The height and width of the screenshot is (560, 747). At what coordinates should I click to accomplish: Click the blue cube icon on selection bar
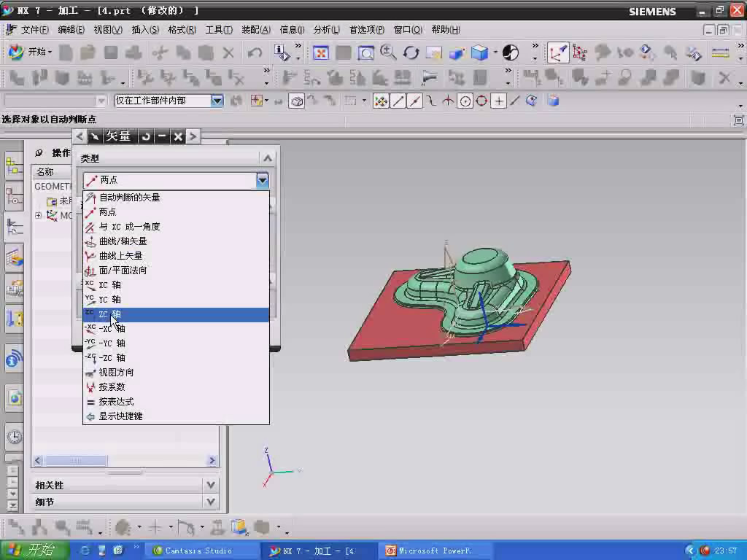coord(553,101)
